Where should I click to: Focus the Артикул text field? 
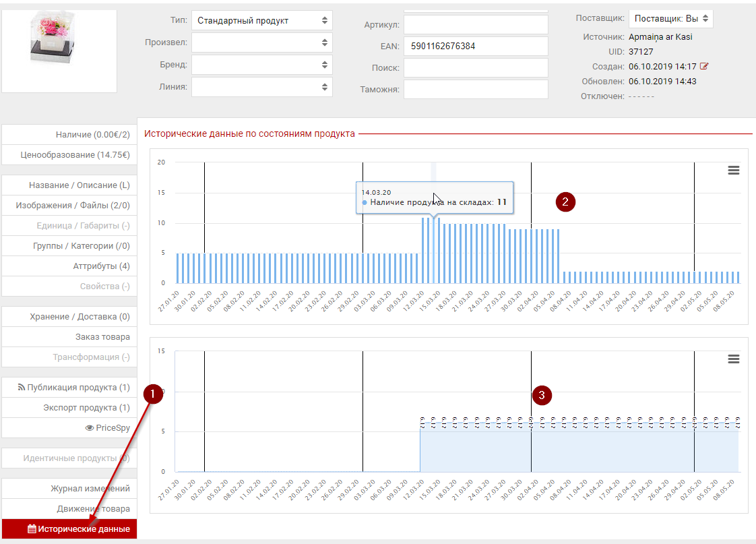pos(476,25)
